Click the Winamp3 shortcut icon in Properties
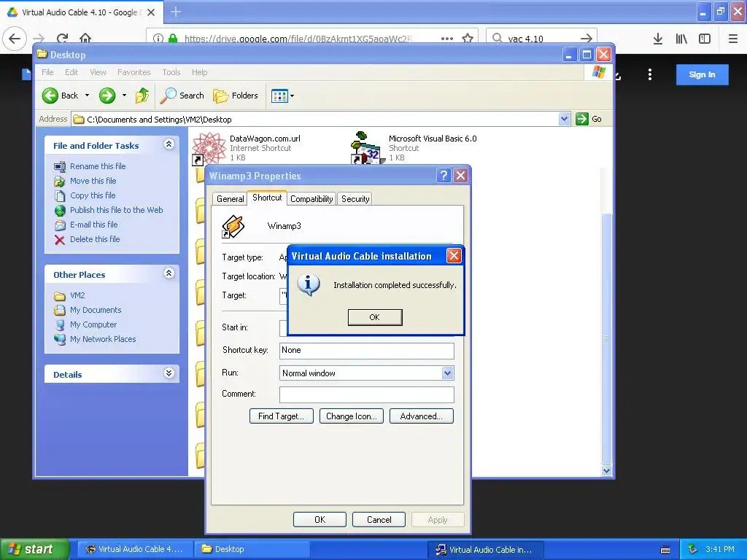The height and width of the screenshot is (560, 747). 233,226
